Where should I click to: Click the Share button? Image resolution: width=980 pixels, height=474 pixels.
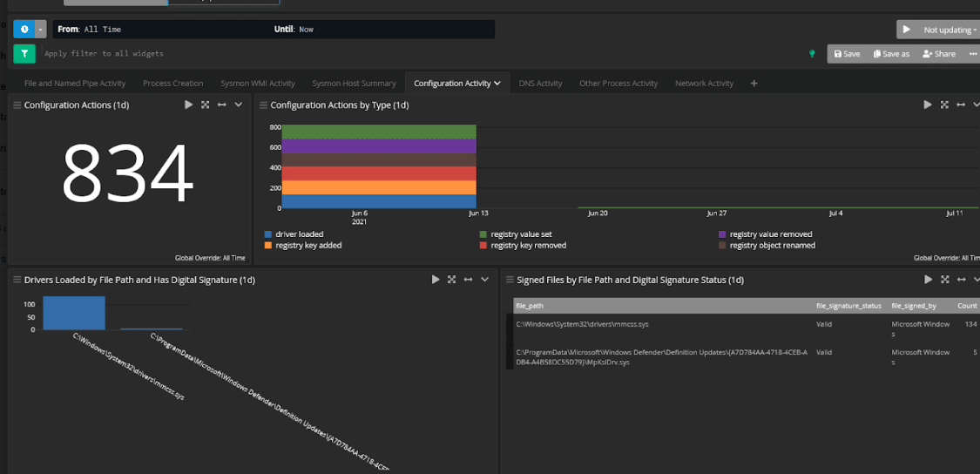pos(939,54)
